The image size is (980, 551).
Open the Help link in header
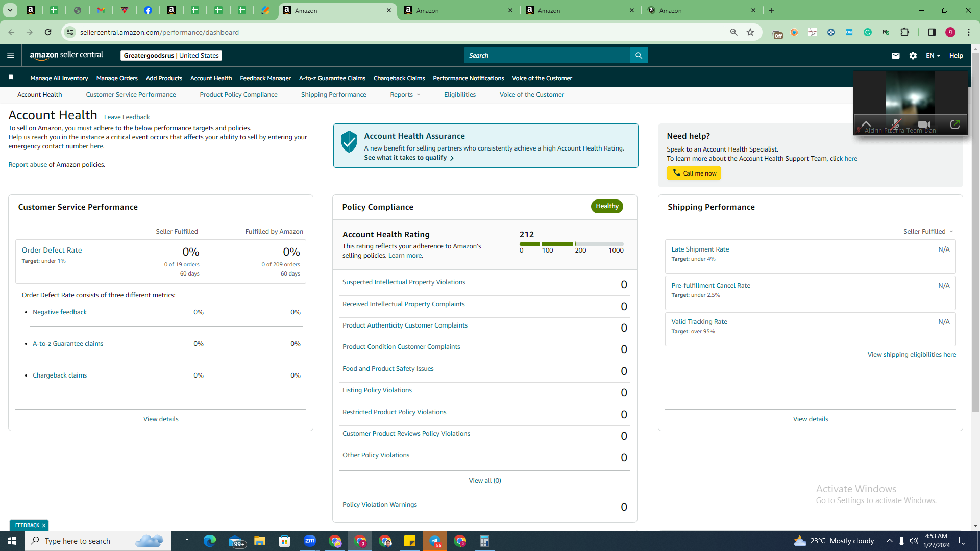click(x=956, y=56)
